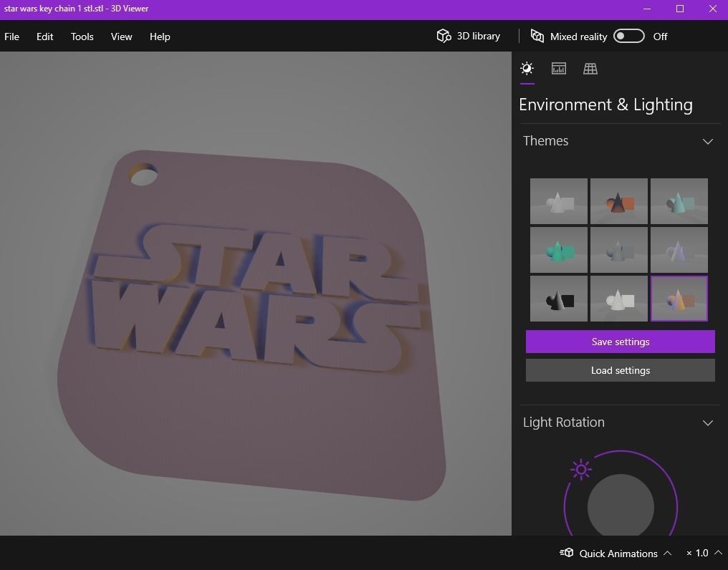Click the Quick Animations cube icon
728x570 pixels.
pyautogui.click(x=567, y=552)
